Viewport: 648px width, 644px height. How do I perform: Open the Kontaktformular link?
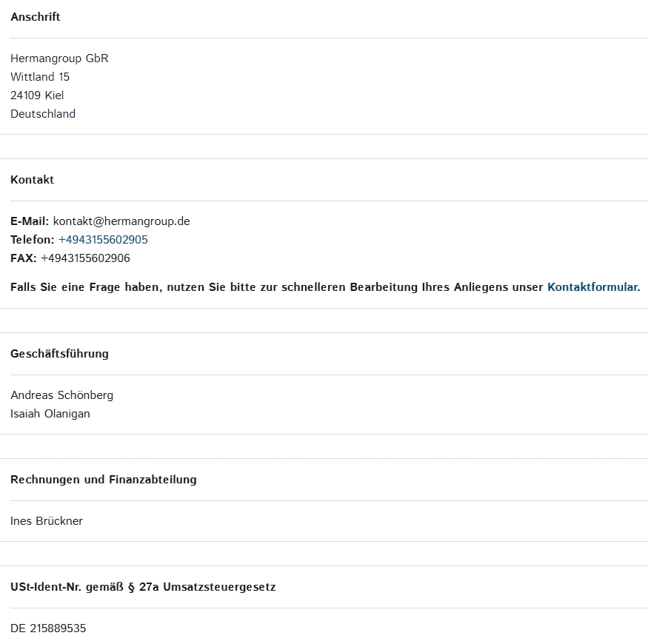tap(593, 286)
